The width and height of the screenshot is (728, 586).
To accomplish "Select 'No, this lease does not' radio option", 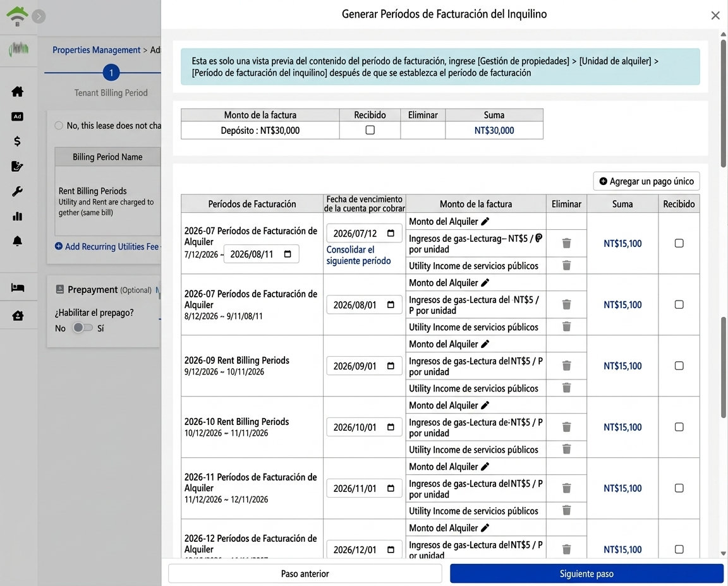I will [59, 125].
